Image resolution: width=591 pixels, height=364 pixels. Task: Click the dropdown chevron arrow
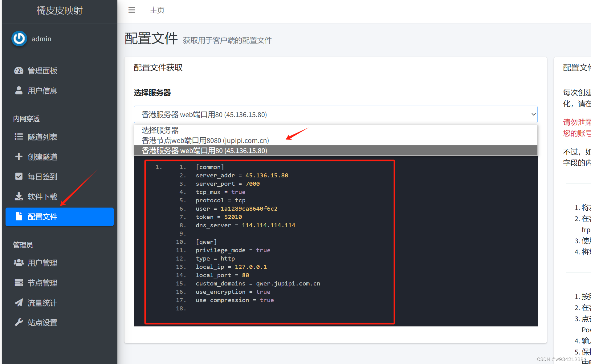(533, 114)
